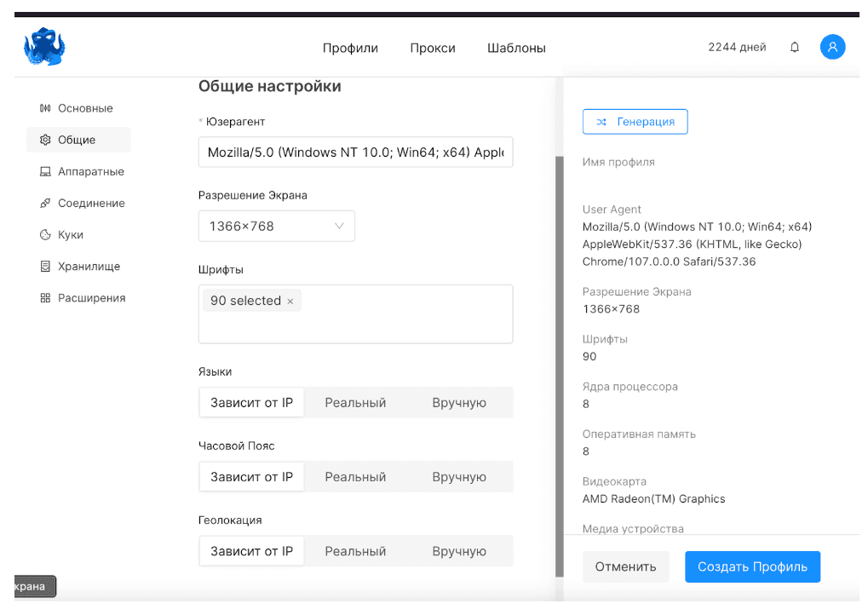868x615 pixels.
Task: Expand the Разрешение Экрана dropdown
Action: [x=276, y=227]
